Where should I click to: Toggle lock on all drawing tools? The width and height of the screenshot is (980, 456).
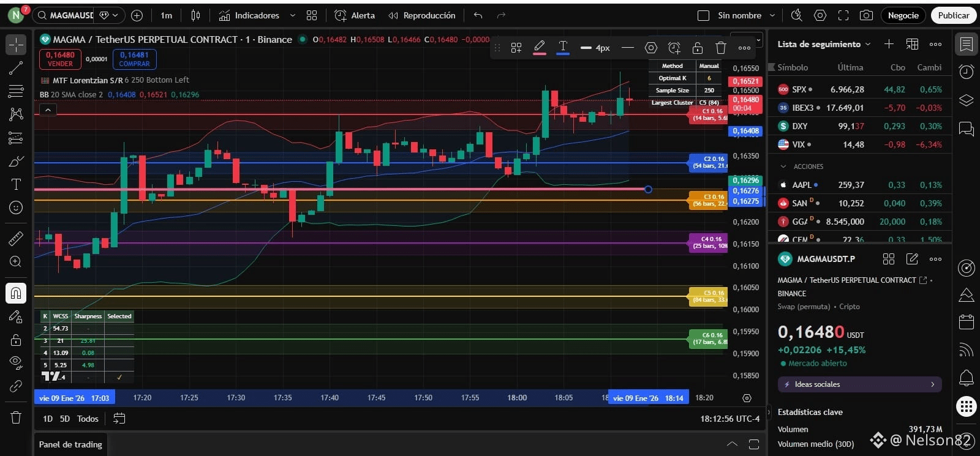click(x=16, y=340)
